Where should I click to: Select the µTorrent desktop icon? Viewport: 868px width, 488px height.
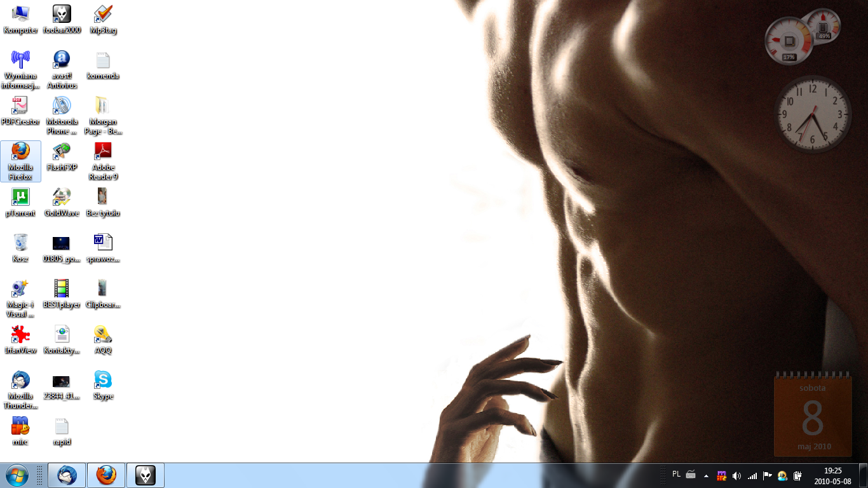pyautogui.click(x=20, y=198)
